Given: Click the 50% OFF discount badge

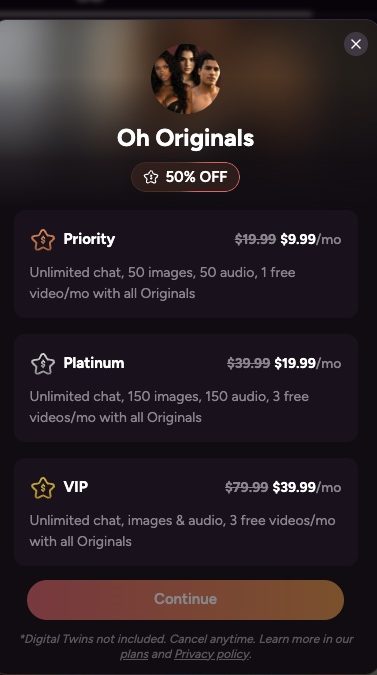Looking at the screenshot, I should [x=185, y=177].
